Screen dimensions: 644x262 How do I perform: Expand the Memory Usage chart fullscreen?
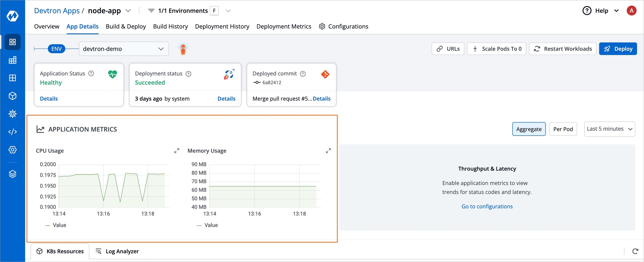coord(328,151)
